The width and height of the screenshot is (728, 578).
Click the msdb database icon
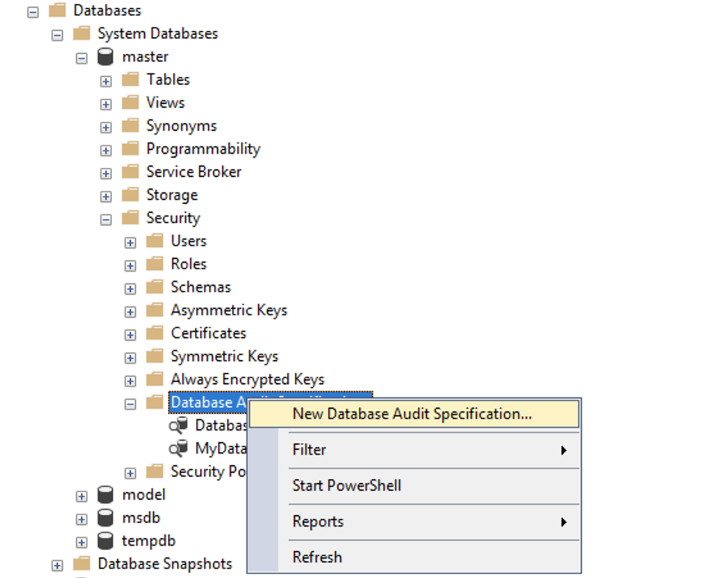104,518
